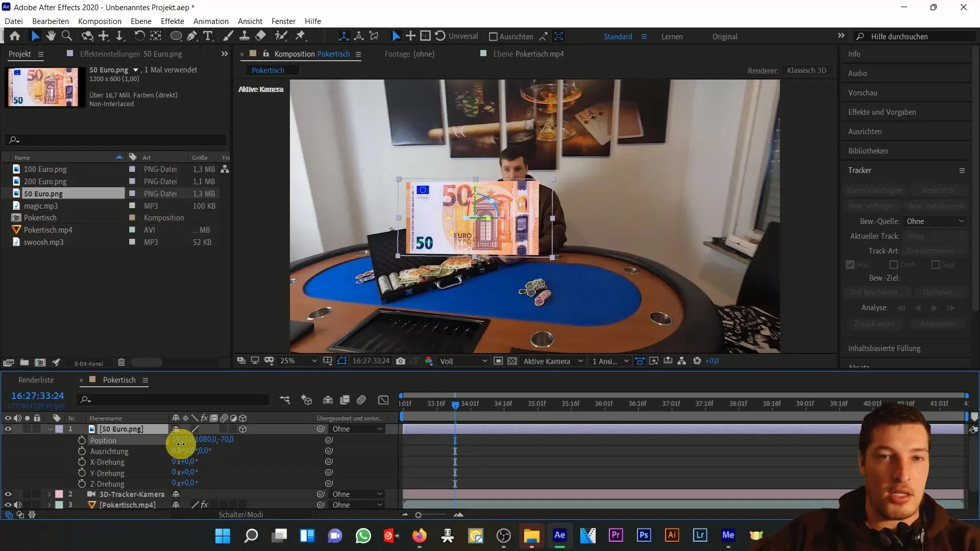Viewport: 980px width, 551px height.
Task: Open the Effekte menu
Action: (x=173, y=21)
